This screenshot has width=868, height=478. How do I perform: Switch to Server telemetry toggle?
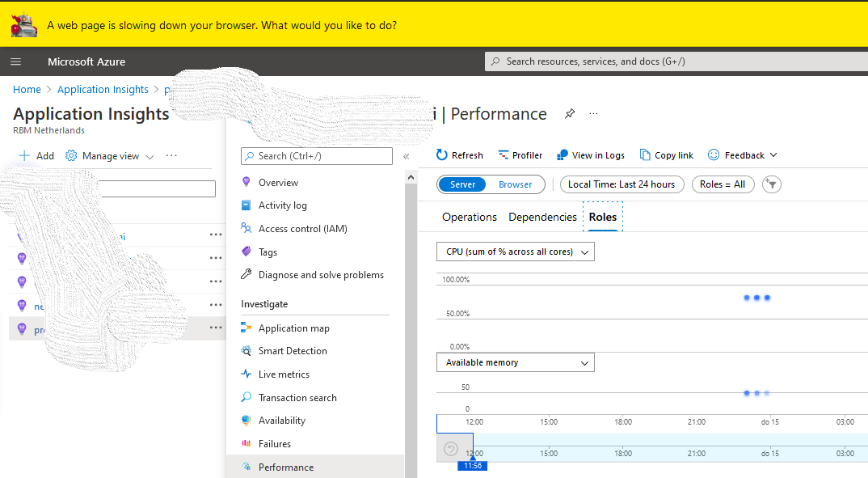[462, 184]
